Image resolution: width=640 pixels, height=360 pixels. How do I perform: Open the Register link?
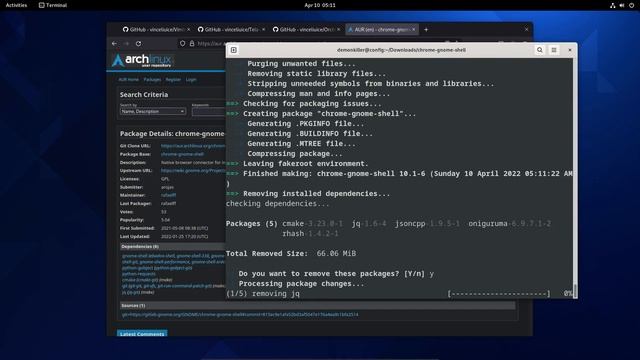tap(173, 80)
